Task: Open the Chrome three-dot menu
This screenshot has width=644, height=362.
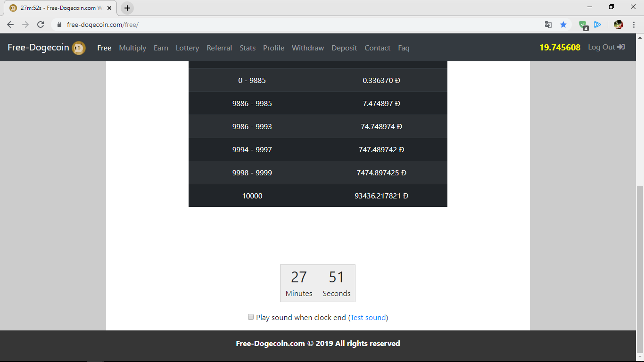Action: coord(634,25)
